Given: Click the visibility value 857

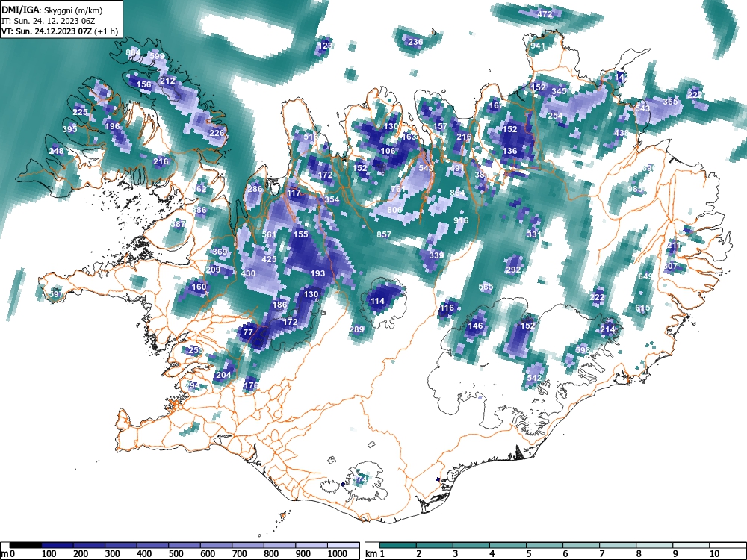Looking at the screenshot, I should tap(384, 234).
